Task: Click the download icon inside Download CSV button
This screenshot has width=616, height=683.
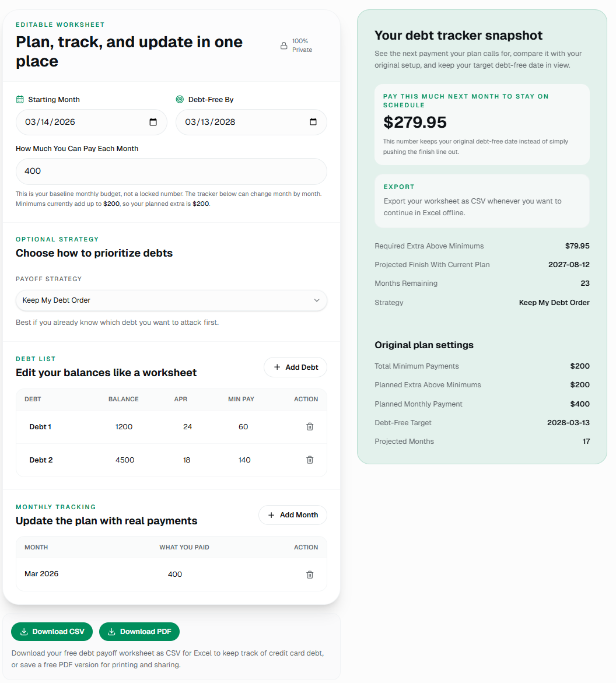Action: pos(24,632)
